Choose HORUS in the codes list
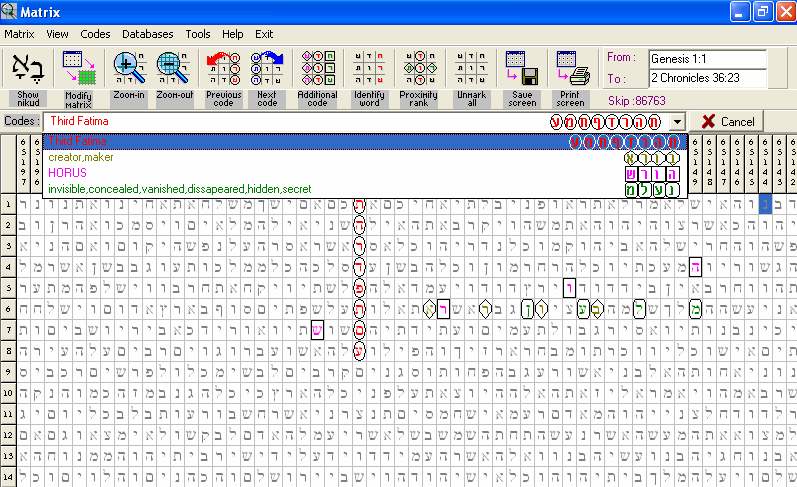 (68, 173)
